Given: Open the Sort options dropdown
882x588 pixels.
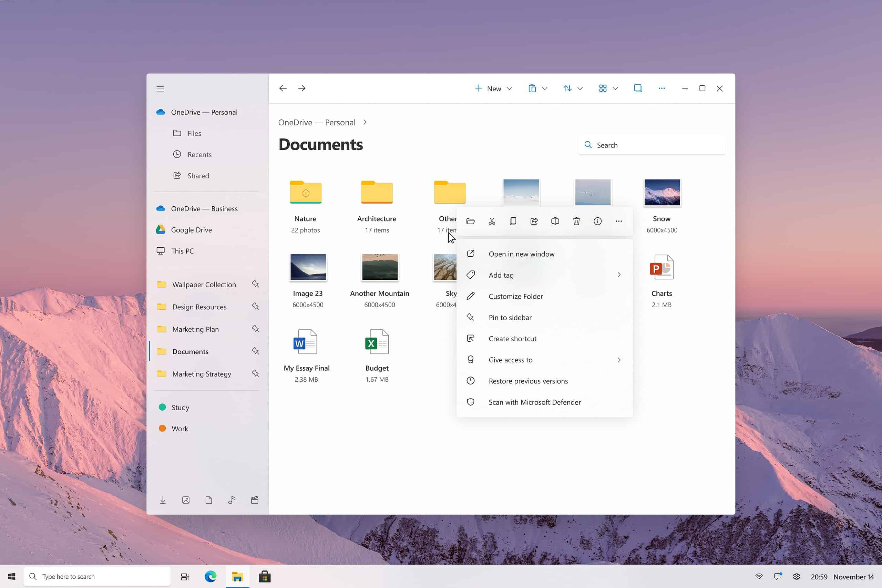Looking at the screenshot, I should (580, 88).
